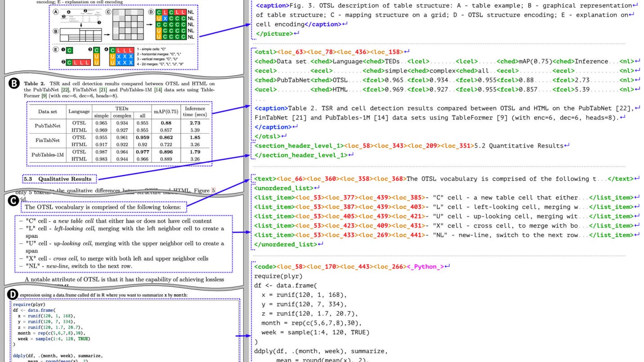Image resolution: width=644 pixels, height=362 pixels.
Task: Click the "NL" new-line label beside the encoded grid
Action: pos(191,12)
